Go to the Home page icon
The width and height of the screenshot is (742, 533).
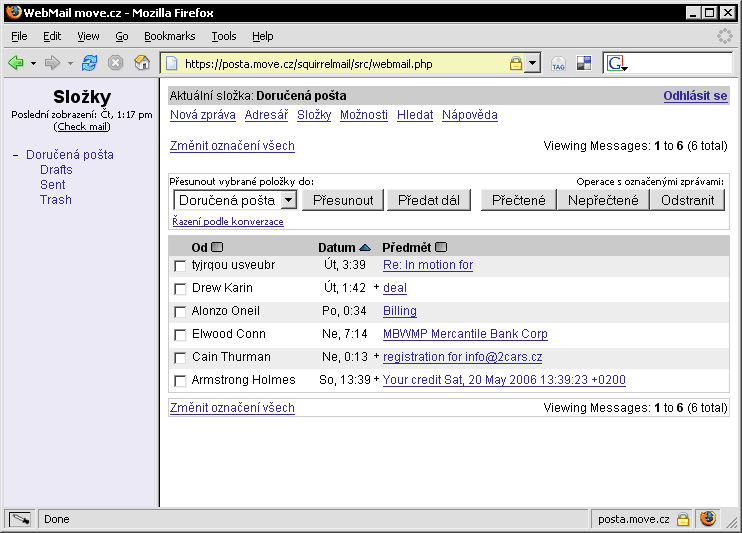tap(142, 62)
